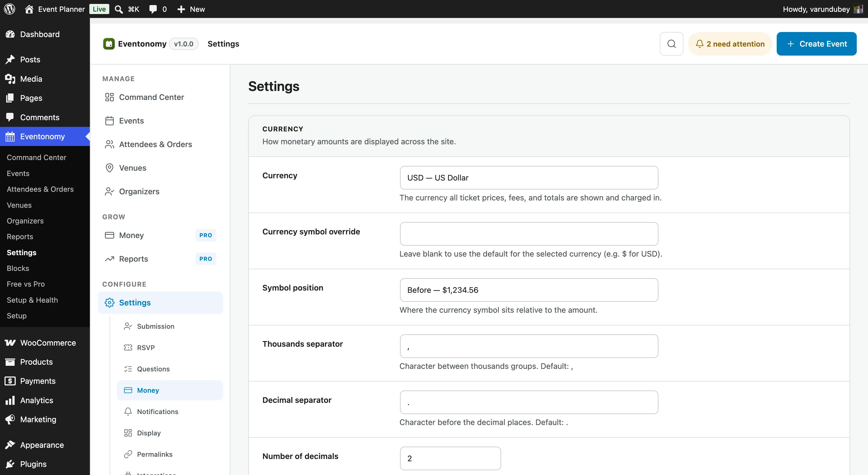
Task: Click the Appearance paintbrush icon
Action: [x=10, y=445]
